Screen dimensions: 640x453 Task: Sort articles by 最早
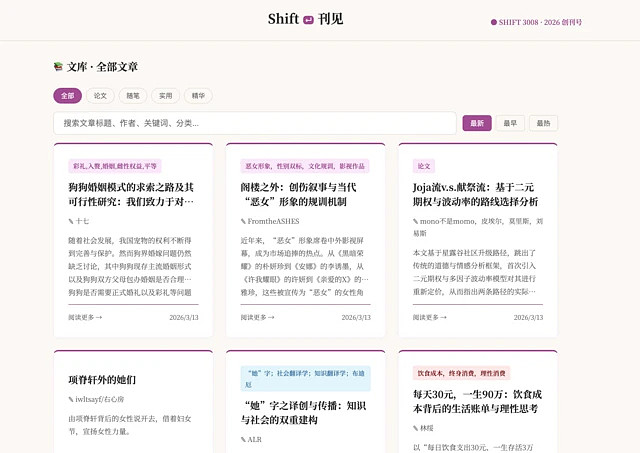pyautogui.click(x=510, y=123)
